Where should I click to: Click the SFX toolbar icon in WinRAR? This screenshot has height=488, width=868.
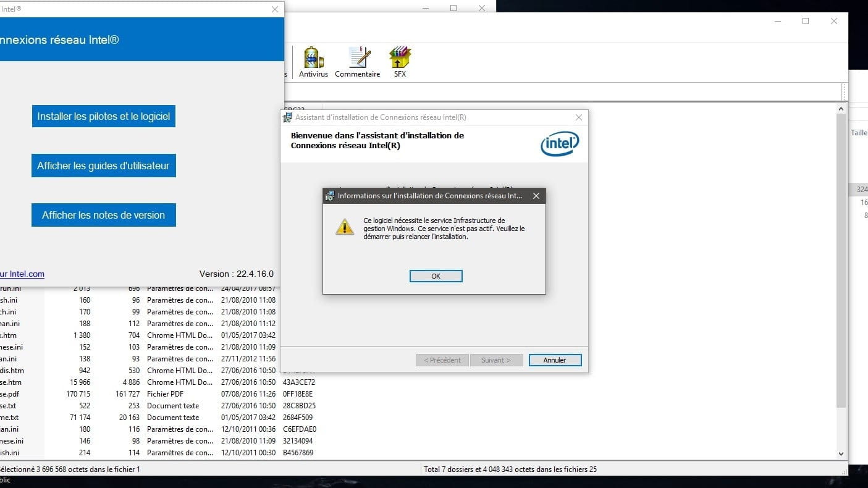400,62
